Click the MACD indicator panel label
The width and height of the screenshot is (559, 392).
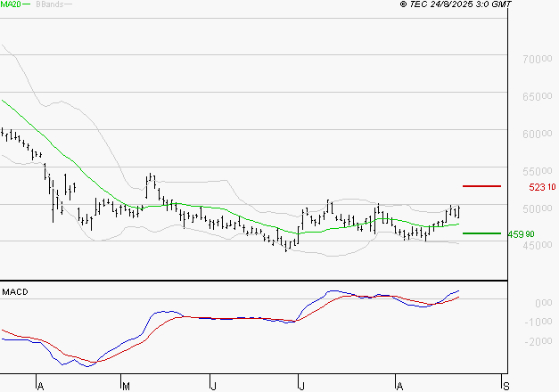tap(15, 291)
